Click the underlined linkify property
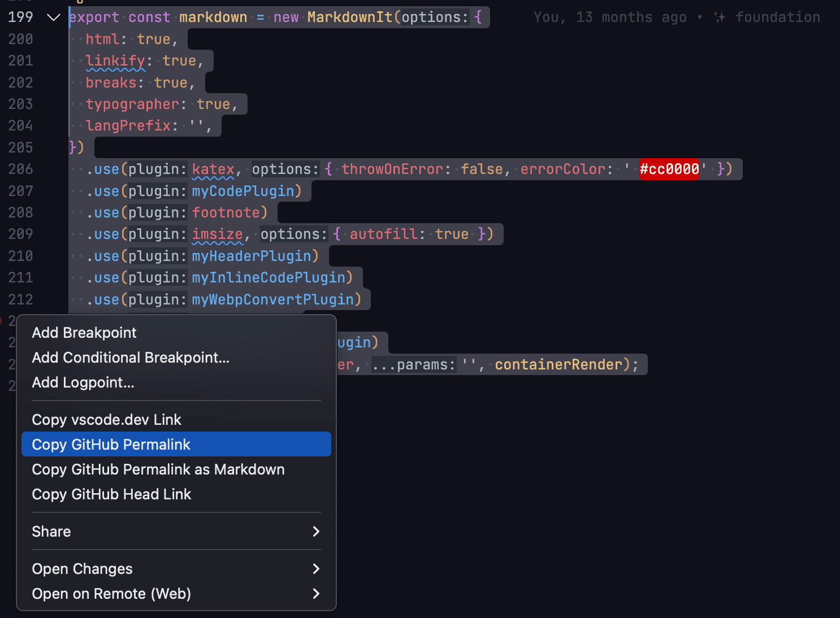The width and height of the screenshot is (840, 618). click(x=115, y=61)
